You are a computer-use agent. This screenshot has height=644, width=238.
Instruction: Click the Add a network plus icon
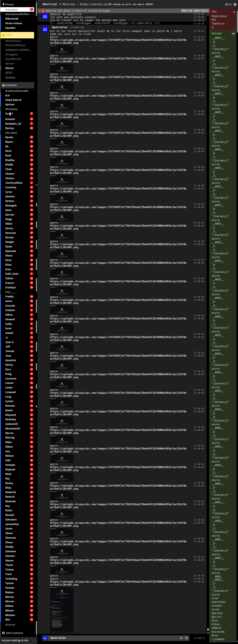click(3, 633)
